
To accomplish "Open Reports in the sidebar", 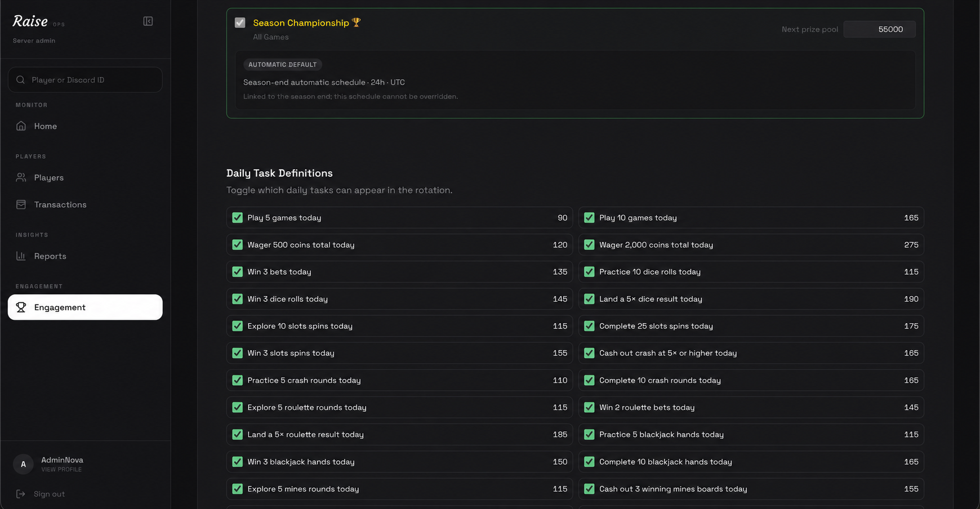I will 85,256.
